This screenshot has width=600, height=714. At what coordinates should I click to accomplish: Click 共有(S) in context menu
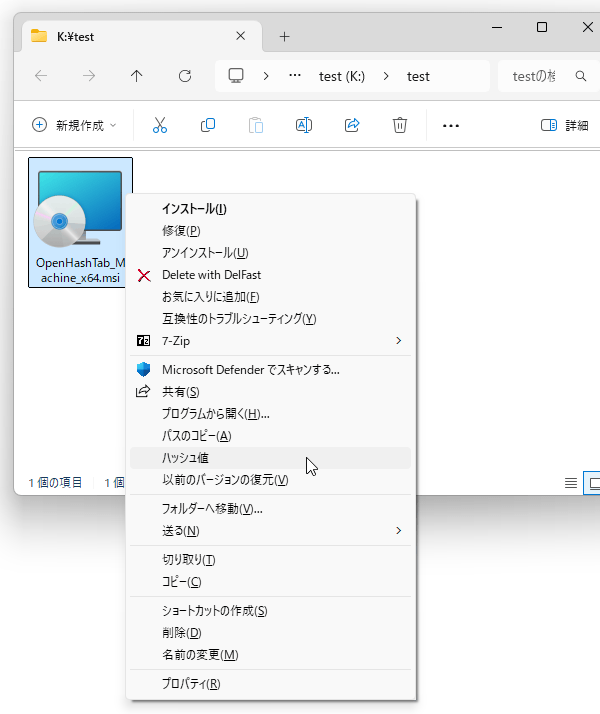click(270, 392)
